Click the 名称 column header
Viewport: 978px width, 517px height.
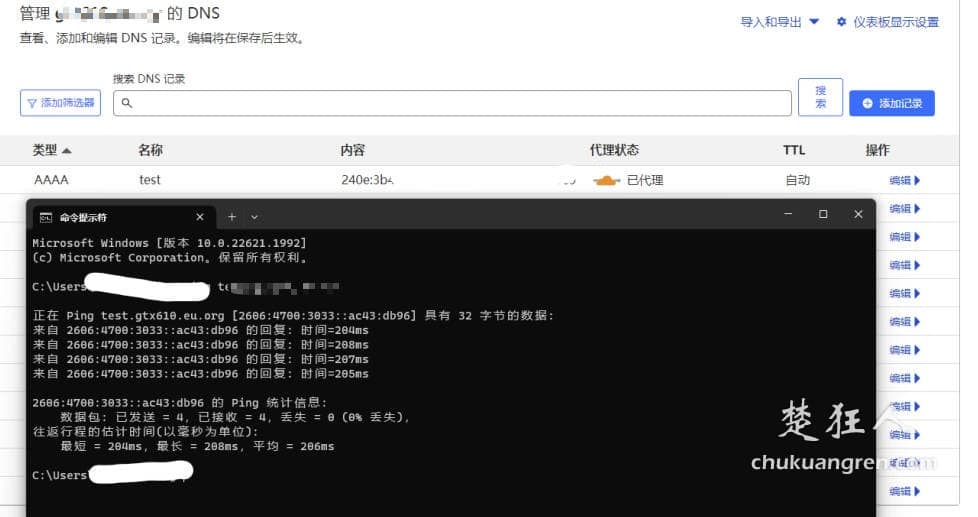[x=150, y=150]
